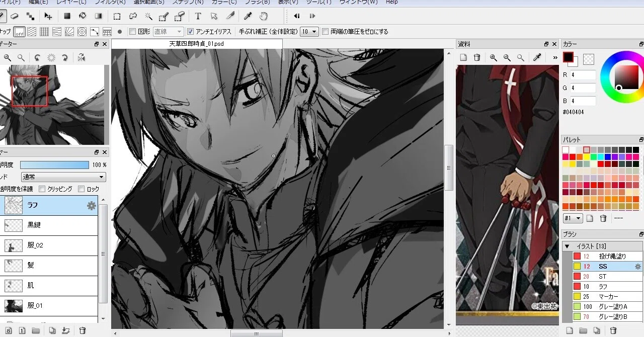Select the Dot tool
This screenshot has height=337, width=644.
pyautogui.click(x=31, y=16)
